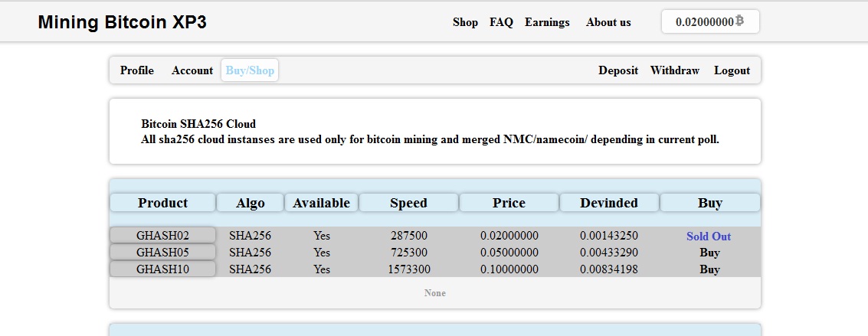The width and height of the screenshot is (868, 336).
Task: Open the Earnings page
Action: click(x=547, y=22)
